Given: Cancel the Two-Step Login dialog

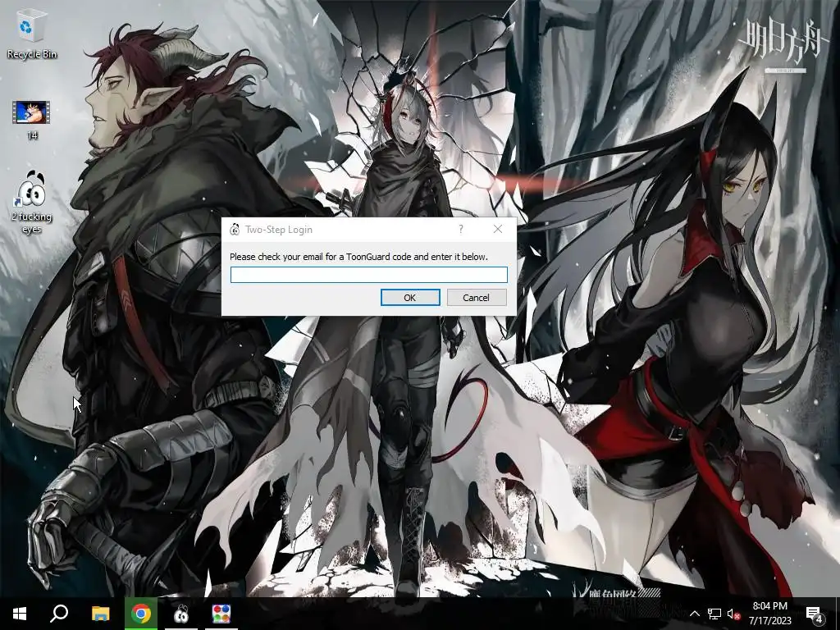Looking at the screenshot, I should [x=477, y=297].
